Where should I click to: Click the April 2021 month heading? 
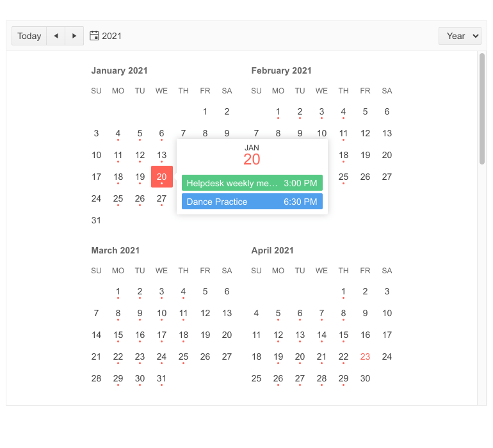point(272,250)
